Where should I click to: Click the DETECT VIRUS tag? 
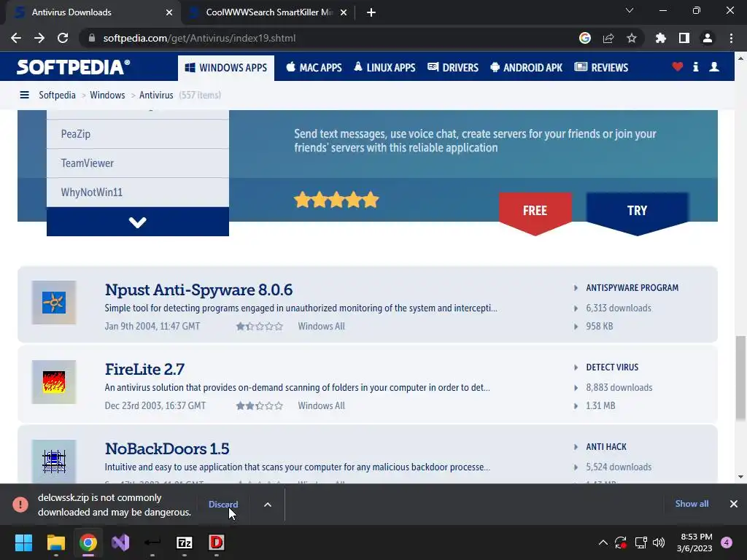[612, 367]
